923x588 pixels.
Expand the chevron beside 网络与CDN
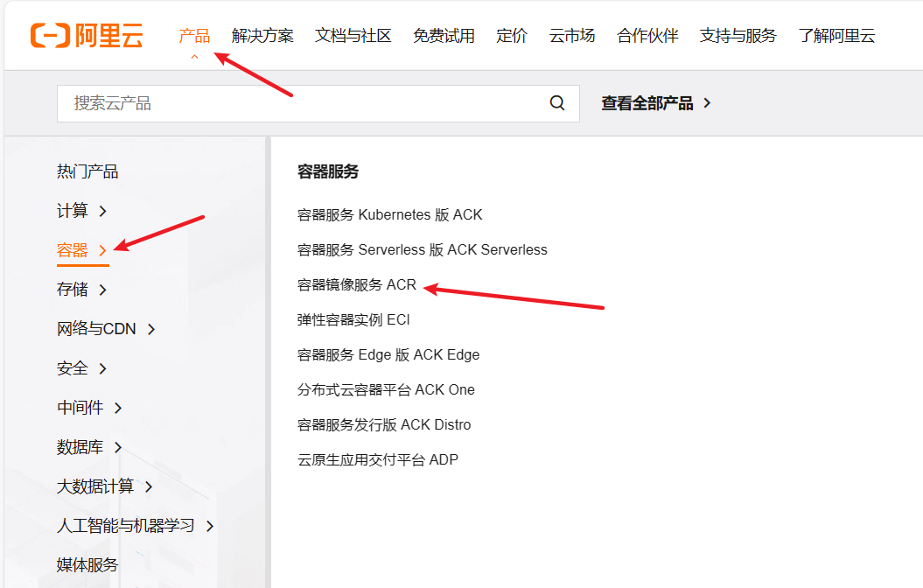pyautogui.click(x=151, y=329)
